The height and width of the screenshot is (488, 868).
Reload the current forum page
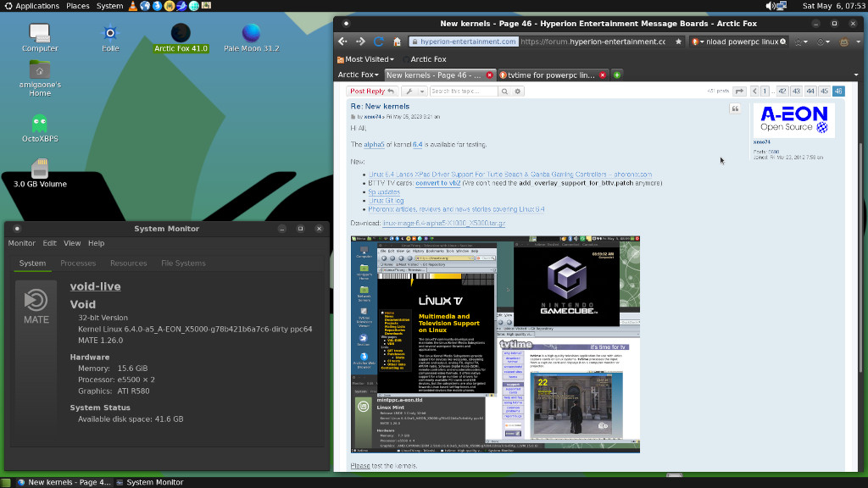tap(379, 42)
